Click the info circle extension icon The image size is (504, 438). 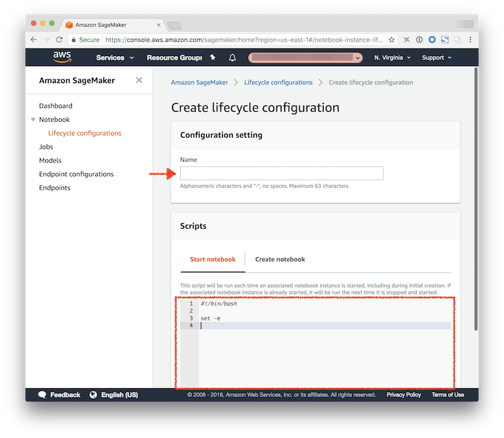[x=419, y=40]
